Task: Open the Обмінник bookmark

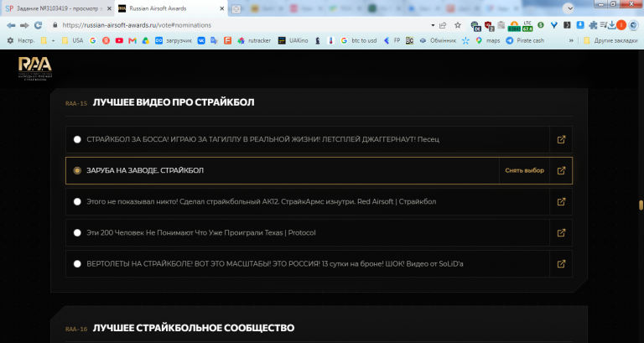Action: click(438, 40)
